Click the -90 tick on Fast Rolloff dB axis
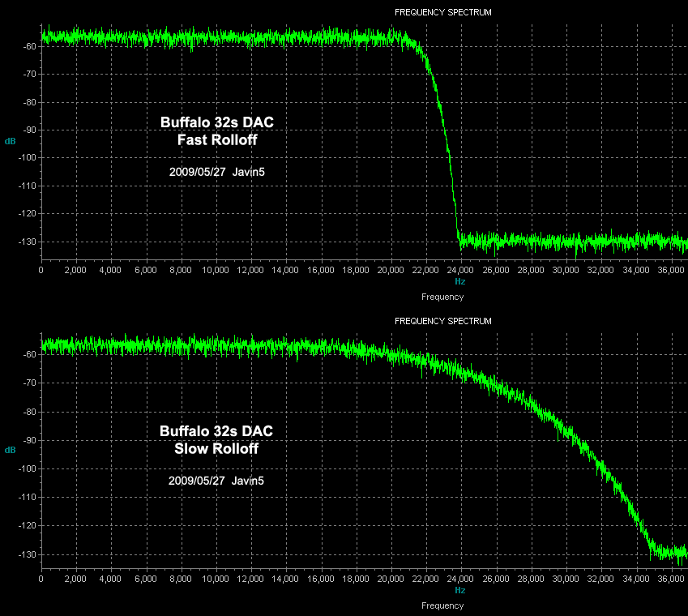Screen dimensions: 688x616 [x=29, y=130]
